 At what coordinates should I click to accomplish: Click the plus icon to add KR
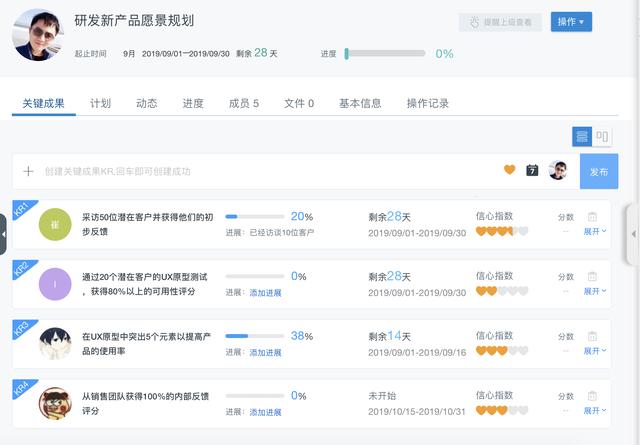point(28,171)
